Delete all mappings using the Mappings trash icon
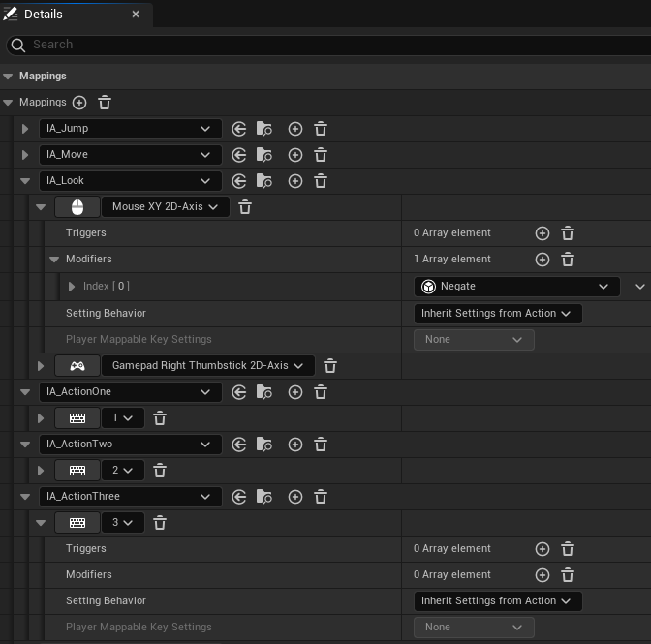The width and height of the screenshot is (651, 644). 105,103
